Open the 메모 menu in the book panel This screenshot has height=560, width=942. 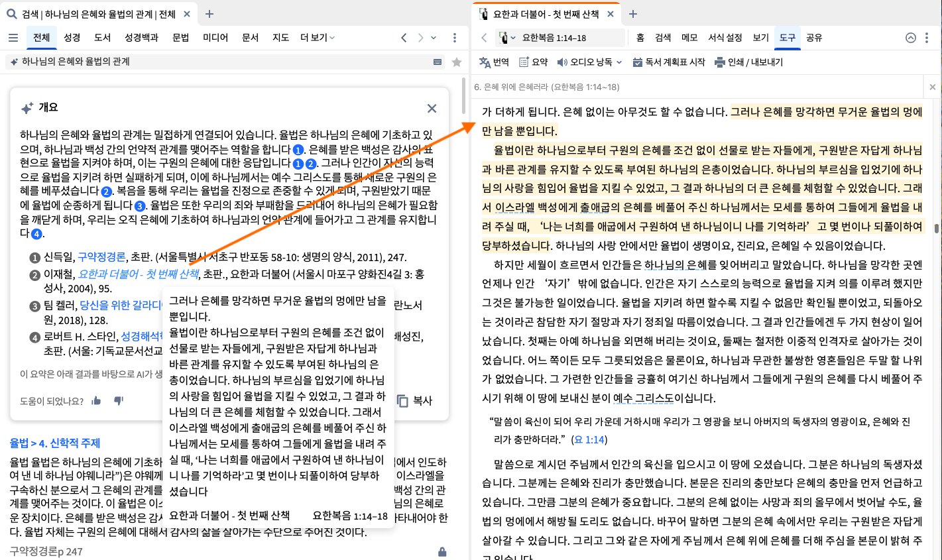click(x=689, y=38)
